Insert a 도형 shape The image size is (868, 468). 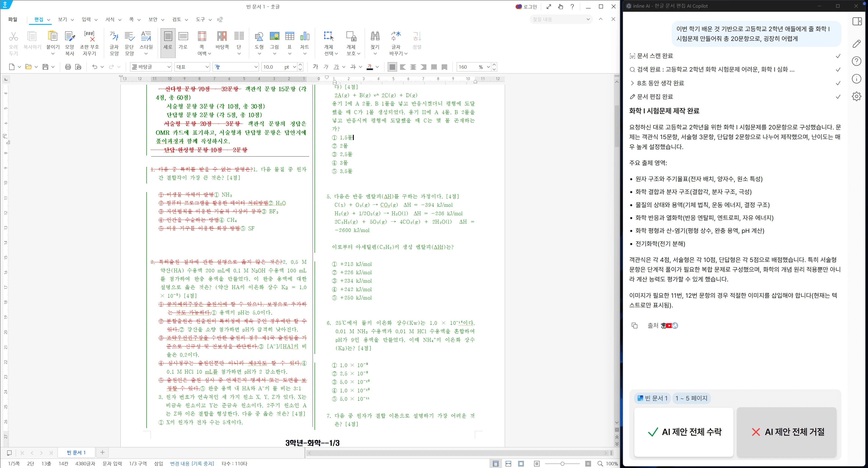259,36
